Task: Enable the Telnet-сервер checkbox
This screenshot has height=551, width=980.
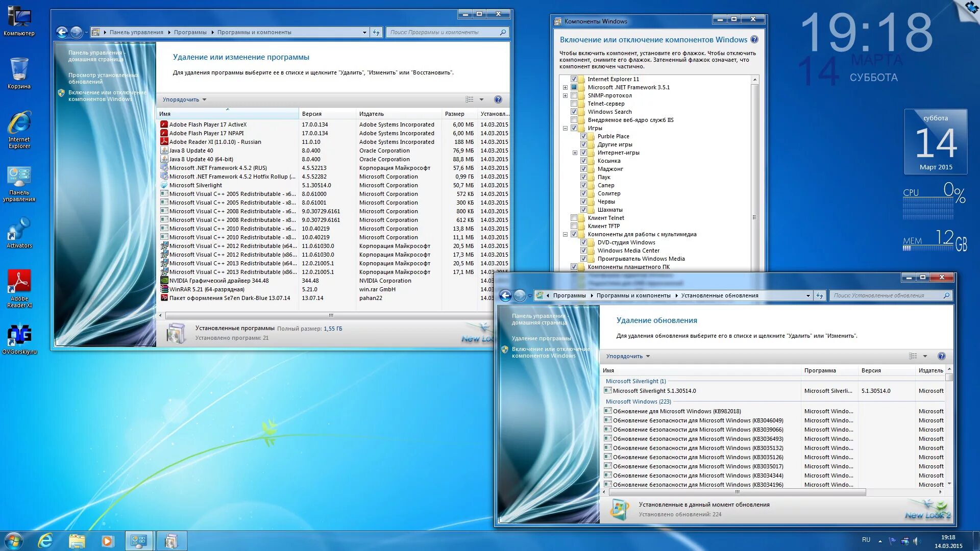Action: (x=574, y=104)
